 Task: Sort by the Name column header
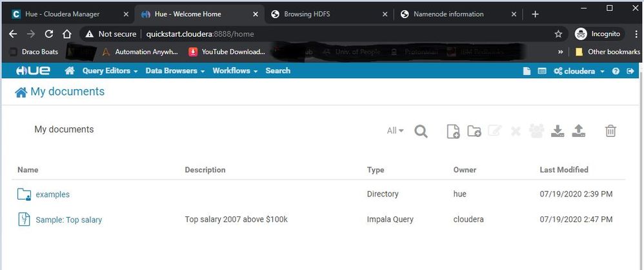point(28,170)
